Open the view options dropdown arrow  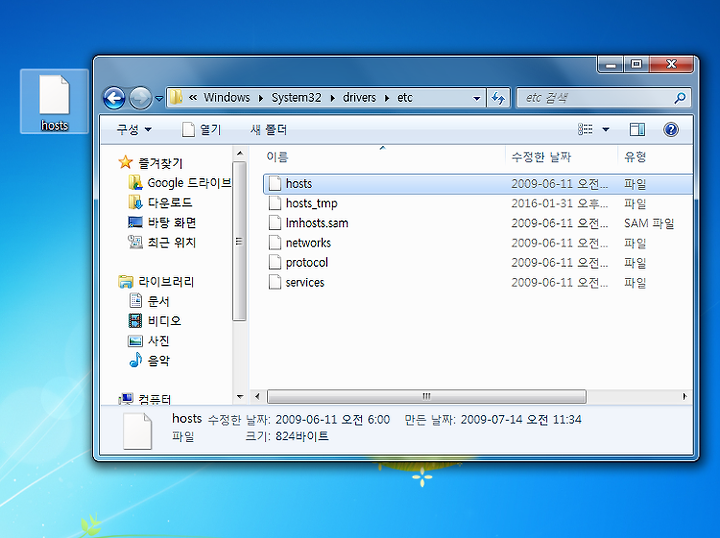[x=606, y=130]
